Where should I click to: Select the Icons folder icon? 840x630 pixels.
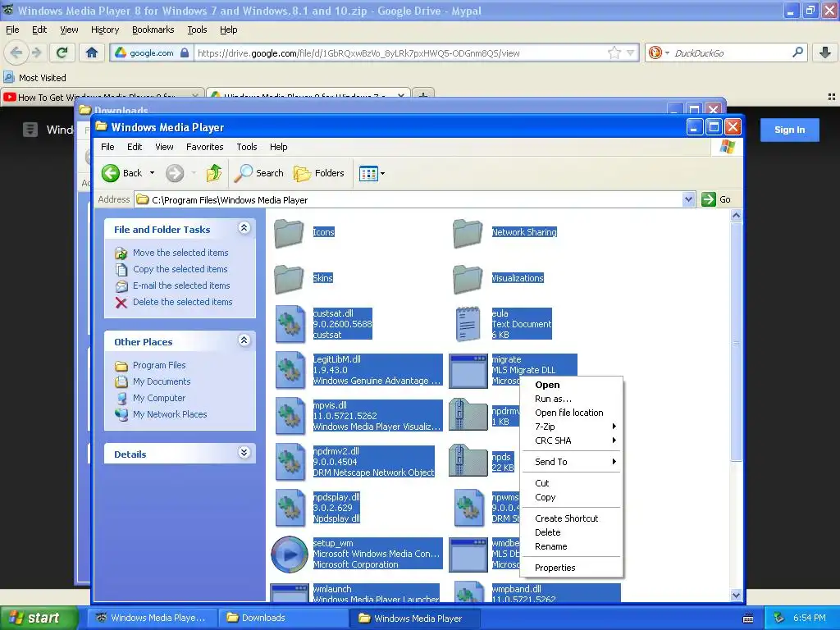click(289, 234)
